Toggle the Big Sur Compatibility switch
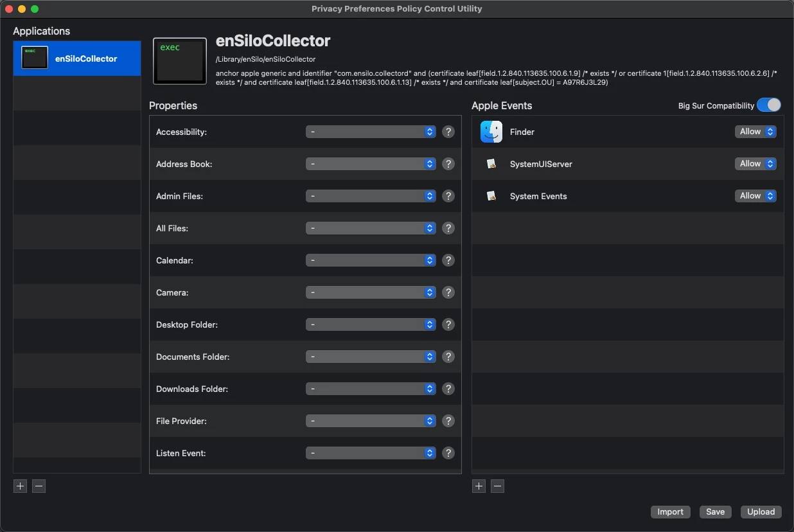This screenshot has height=532, width=794. coord(769,105)
